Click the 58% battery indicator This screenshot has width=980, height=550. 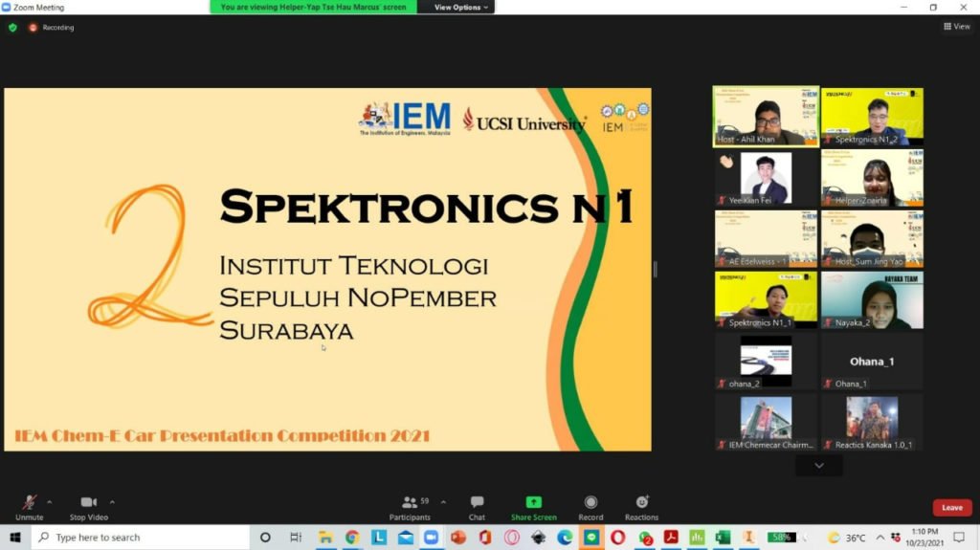pyautogui.click(x=782, y=538)
